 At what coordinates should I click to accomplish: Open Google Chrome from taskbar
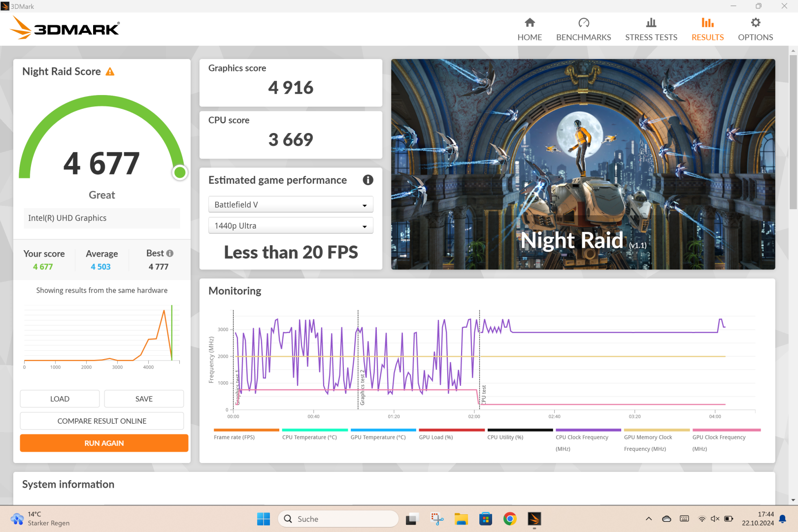tap(510, 519)
